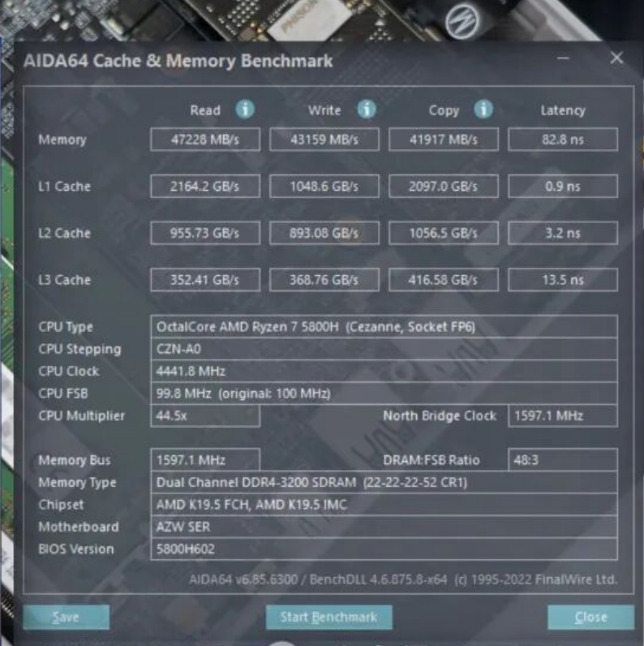Click the Memory Latency 82.8 ns box
Image resolution: width=644 pixels, height=646 pixels.
[x=562, y=140]
